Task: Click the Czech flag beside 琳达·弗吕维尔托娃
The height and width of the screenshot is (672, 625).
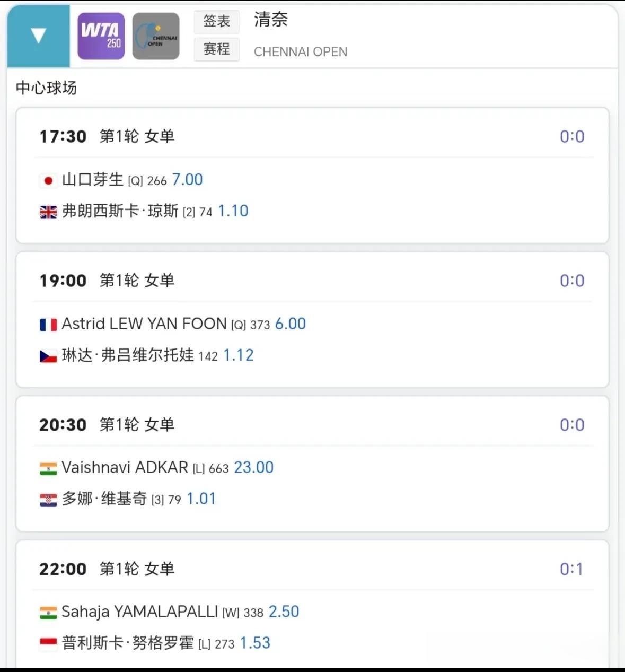Action: [x=48, y=356]
